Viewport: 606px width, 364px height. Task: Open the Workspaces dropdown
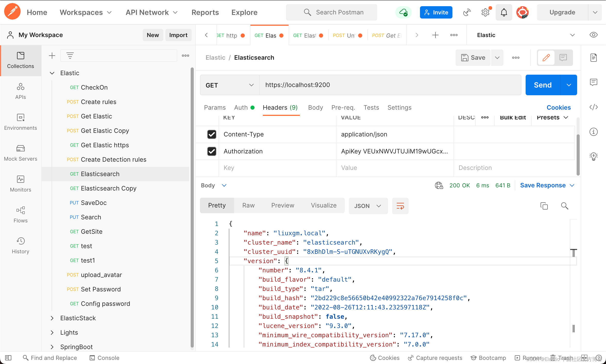(86, 12)
